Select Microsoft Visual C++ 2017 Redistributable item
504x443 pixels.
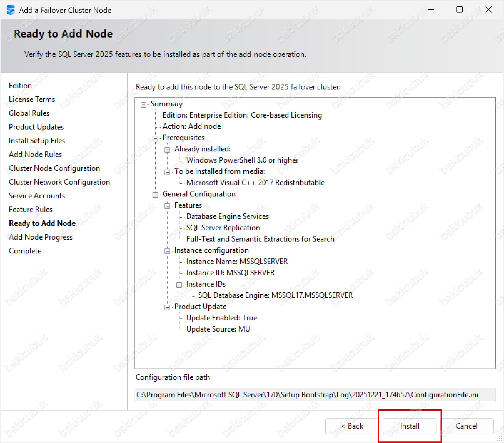pos(255,183)
